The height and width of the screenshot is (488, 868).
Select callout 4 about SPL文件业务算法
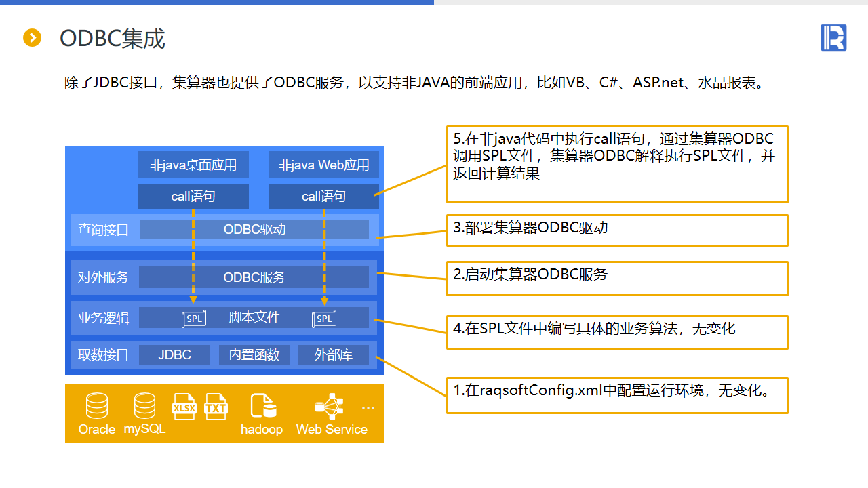(617, 332)
